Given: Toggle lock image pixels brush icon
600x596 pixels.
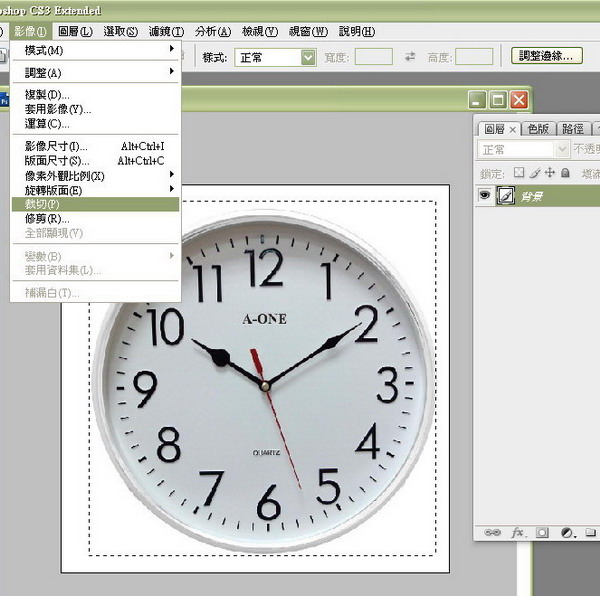Looking at the screenshot, I should point(535,173).
